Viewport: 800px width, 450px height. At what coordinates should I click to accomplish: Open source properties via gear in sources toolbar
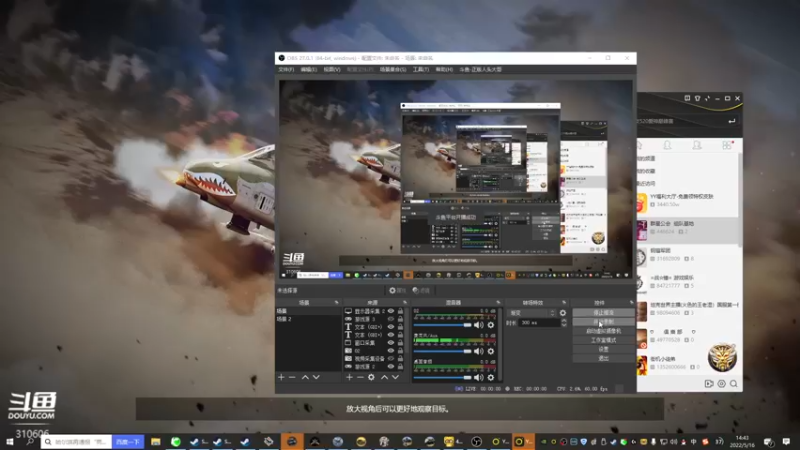pyautogui.click(x=371, y=377)
